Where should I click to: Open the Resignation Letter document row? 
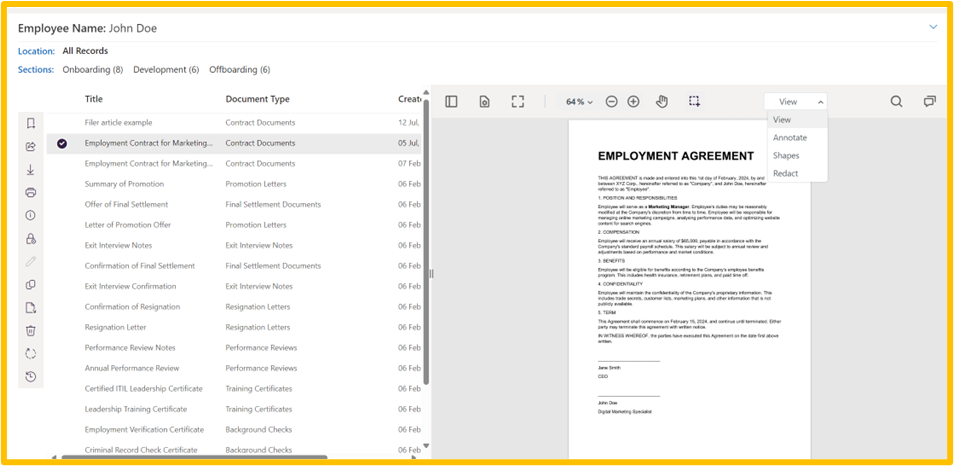coord(115,327)
